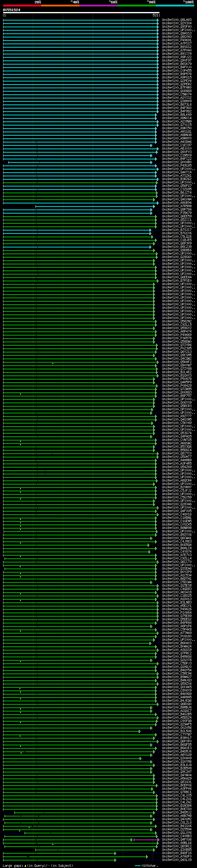Select hit label UniRef100_B8C239
This screenshot has width=197, height=868.
[177, 247]
